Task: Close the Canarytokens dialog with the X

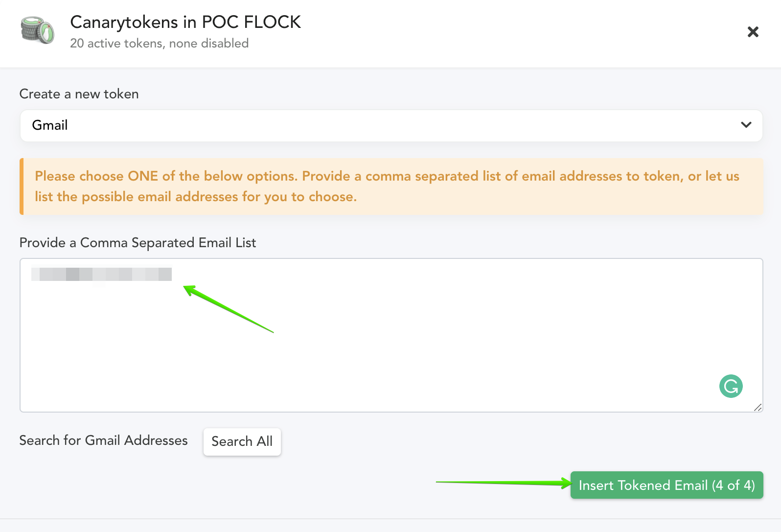Action: [753, 32]
